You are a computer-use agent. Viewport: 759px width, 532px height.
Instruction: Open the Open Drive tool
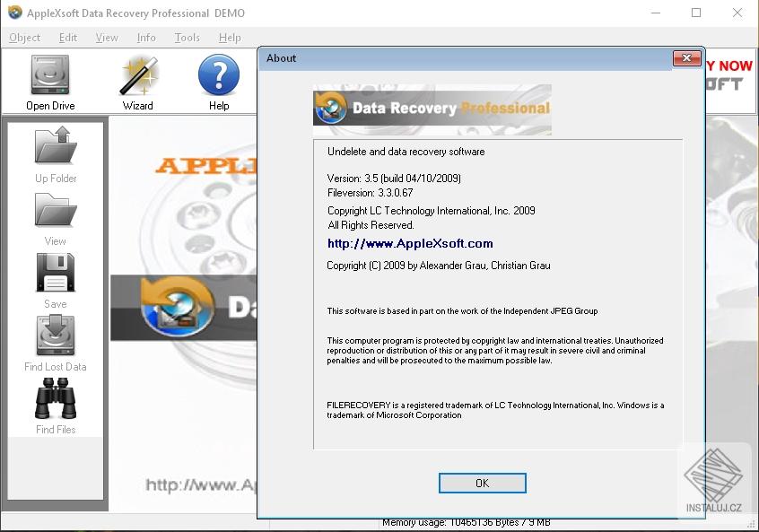(50, 83)
